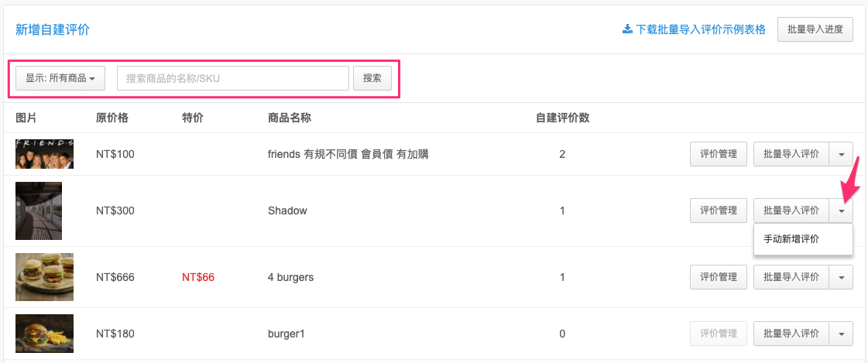Click 批量导入评价 for burger1
The image size is (868, 363).
tap(791, 334)
